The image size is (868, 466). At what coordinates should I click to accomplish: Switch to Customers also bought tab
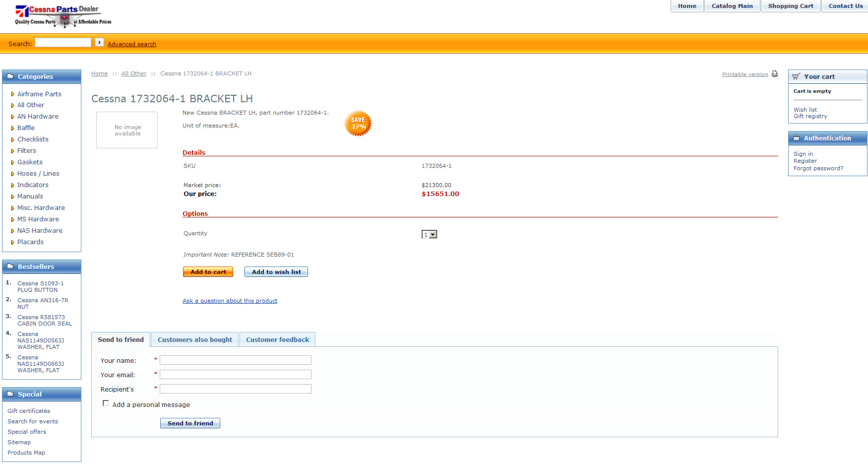click(x=194, y=340)
